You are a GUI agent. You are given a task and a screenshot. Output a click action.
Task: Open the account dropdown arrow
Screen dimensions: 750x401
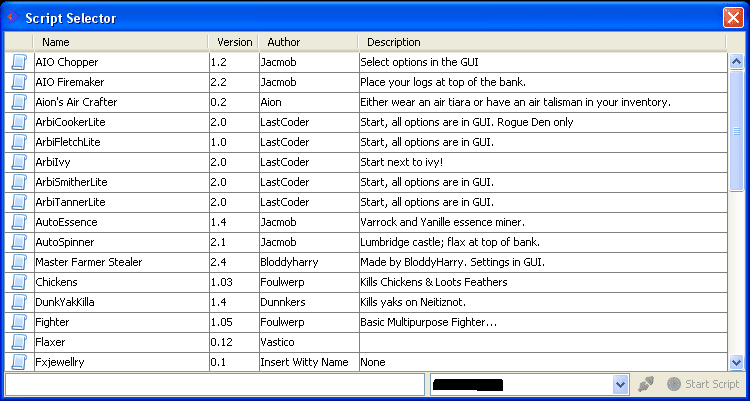(x=620, y=384)
